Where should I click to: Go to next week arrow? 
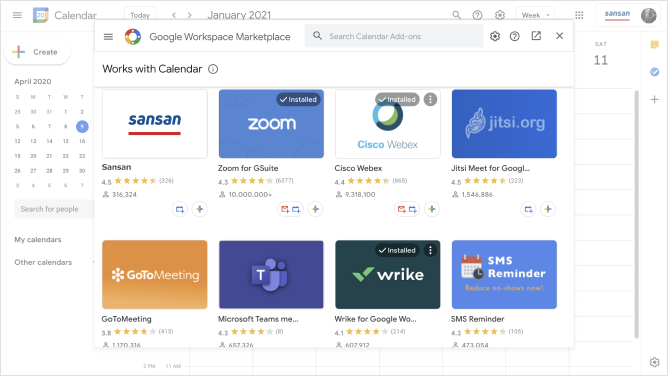tap(190, 15)
